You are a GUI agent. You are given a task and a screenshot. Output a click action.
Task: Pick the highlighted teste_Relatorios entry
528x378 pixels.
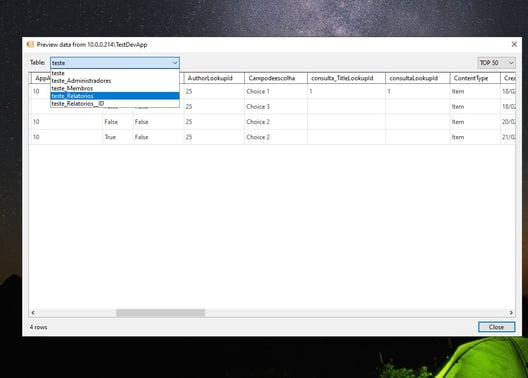(115, 96)
